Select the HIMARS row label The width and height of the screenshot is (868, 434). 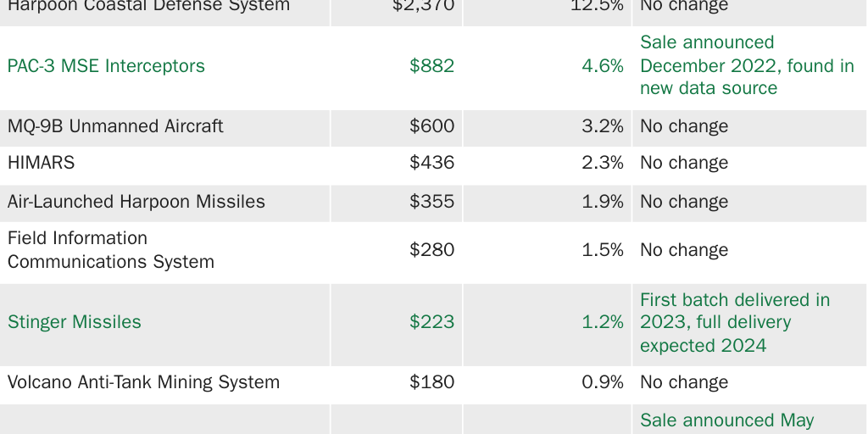(x=41, y=163)
